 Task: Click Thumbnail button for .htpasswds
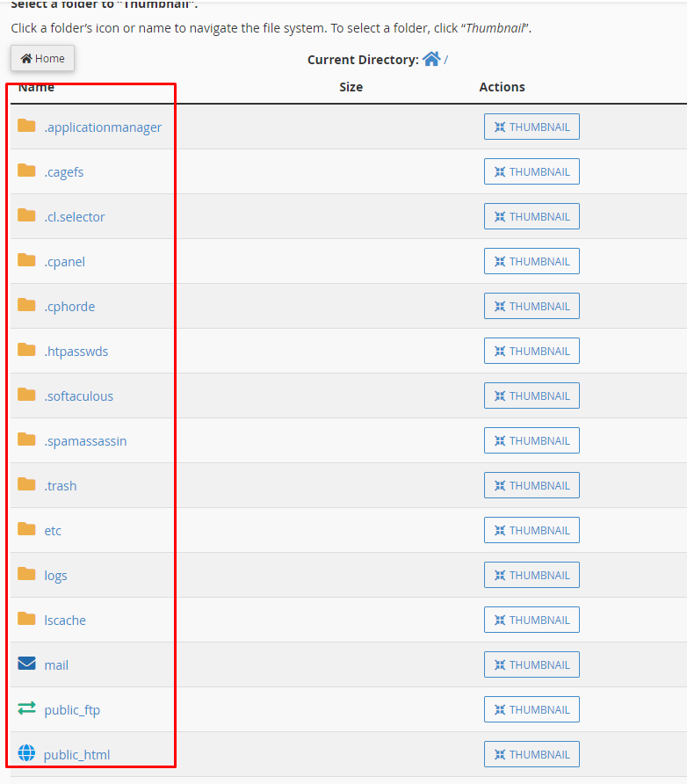pyautogui.click(x=532, y=351)
